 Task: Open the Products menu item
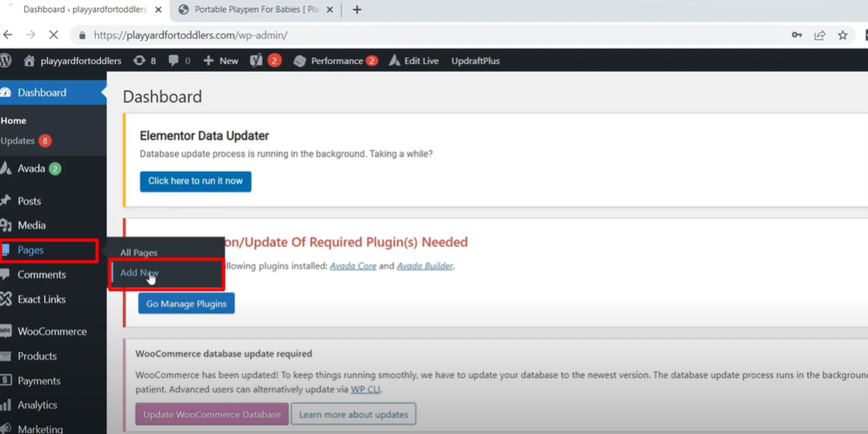click(x=37, y=356)
